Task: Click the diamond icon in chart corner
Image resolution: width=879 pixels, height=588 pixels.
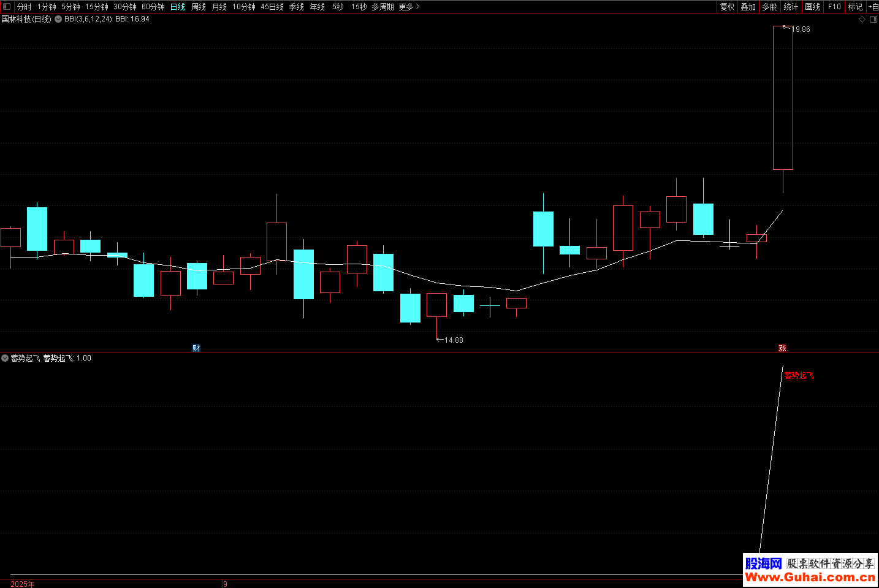Action: [862, 19]
